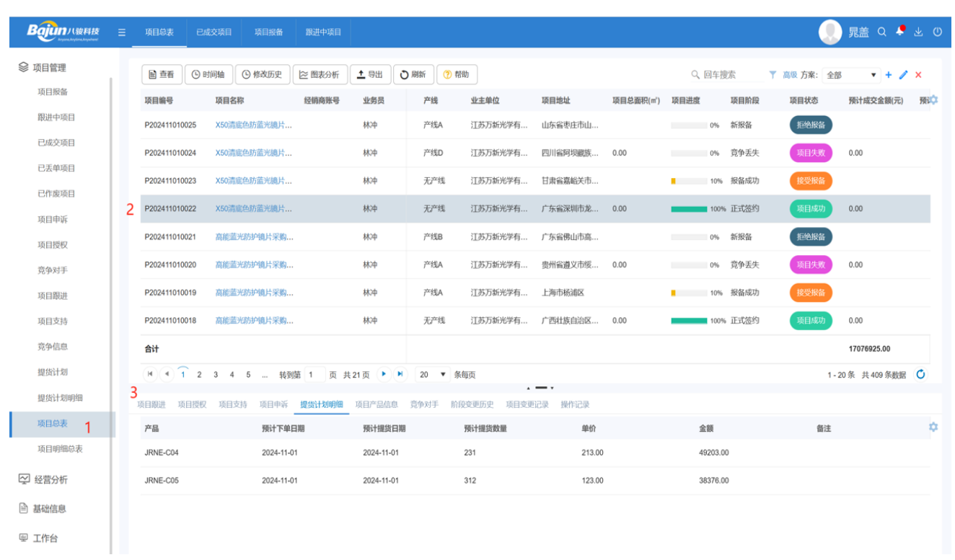Click the power logout icon
Viewport: 955px width, 560px height.
point(937,32)
